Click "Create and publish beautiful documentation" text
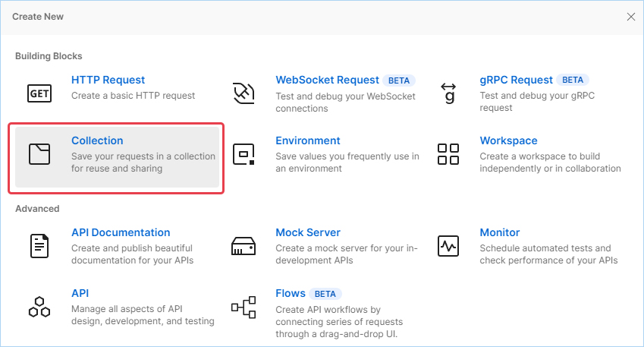The image size is (644, 347). pyautogui.click(x=132, y=254)
